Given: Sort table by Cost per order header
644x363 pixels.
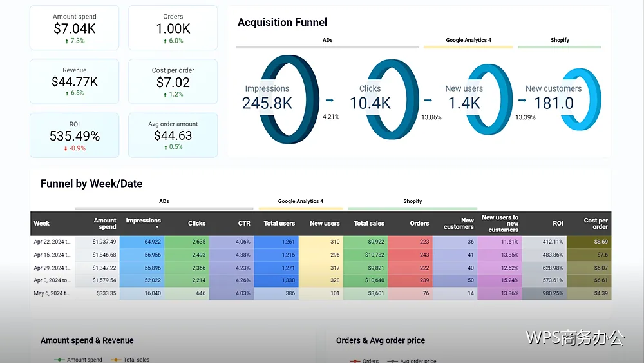Looking at the screenshot, I should [x=596, y=223].
